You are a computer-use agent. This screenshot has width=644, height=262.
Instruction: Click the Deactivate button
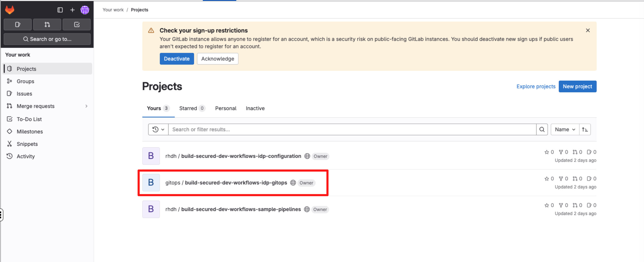pyautogui.click(x=177, y=59)
